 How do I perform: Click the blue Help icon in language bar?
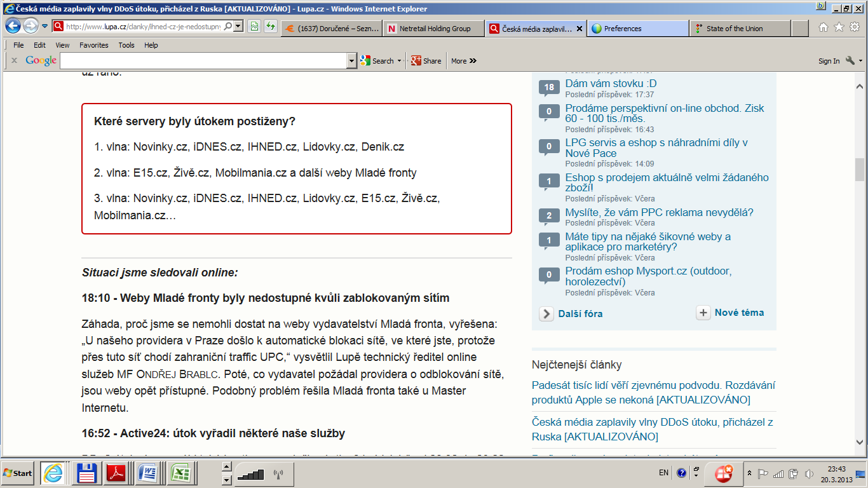[x=681, y=473]
